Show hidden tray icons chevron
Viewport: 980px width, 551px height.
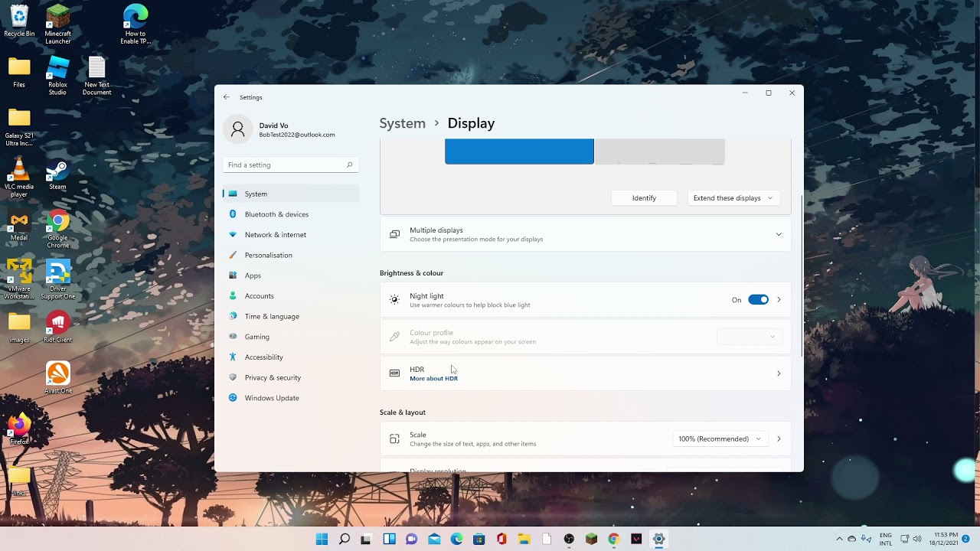click(x=839, y=539)
